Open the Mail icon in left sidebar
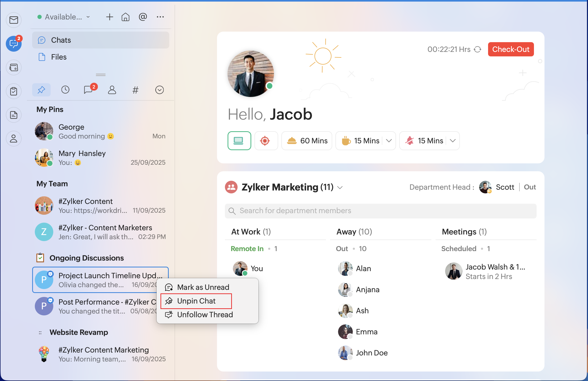Screen dimensions: 588x381 (x=14, y=20)
